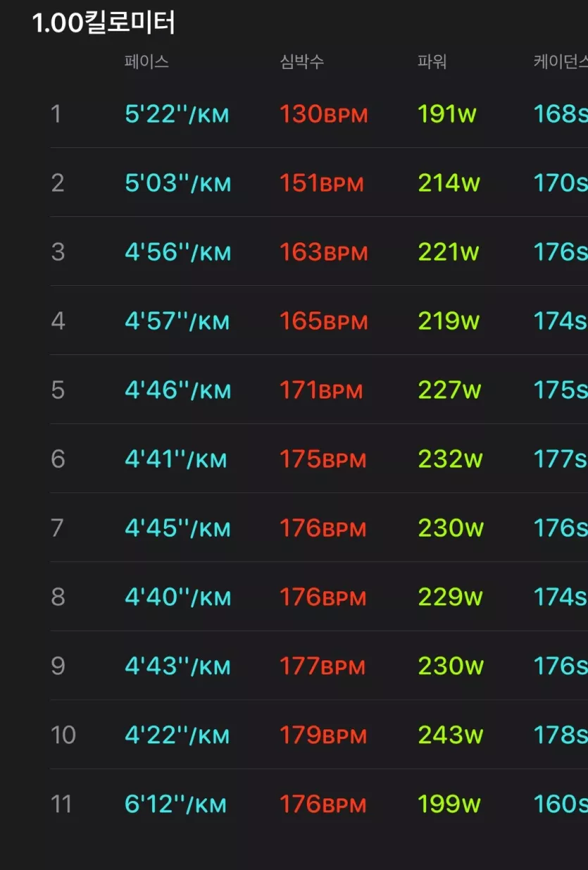This screenshot has width=588, height=870.
Task: Tap power value 221W in split 3
Action: point(449,252)
